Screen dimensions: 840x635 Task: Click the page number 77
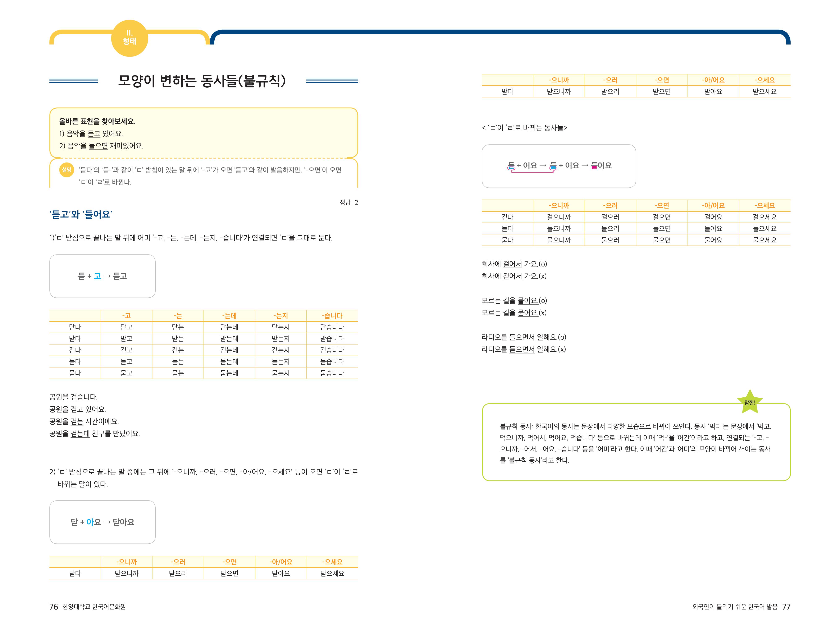(786, 607)
